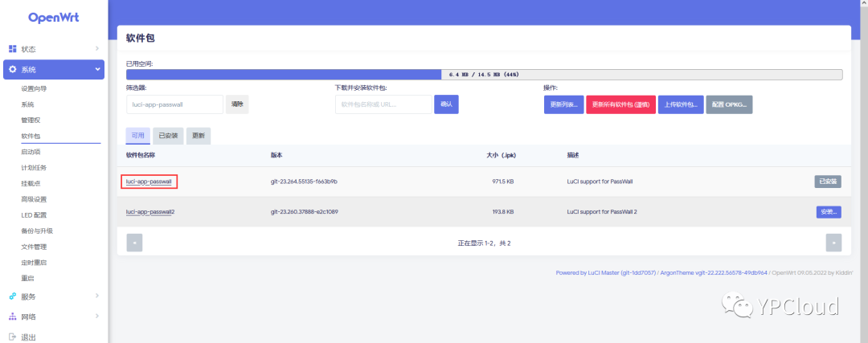Collapse the 系统 menu chevron
868x343 pixels.
point(97,70)
